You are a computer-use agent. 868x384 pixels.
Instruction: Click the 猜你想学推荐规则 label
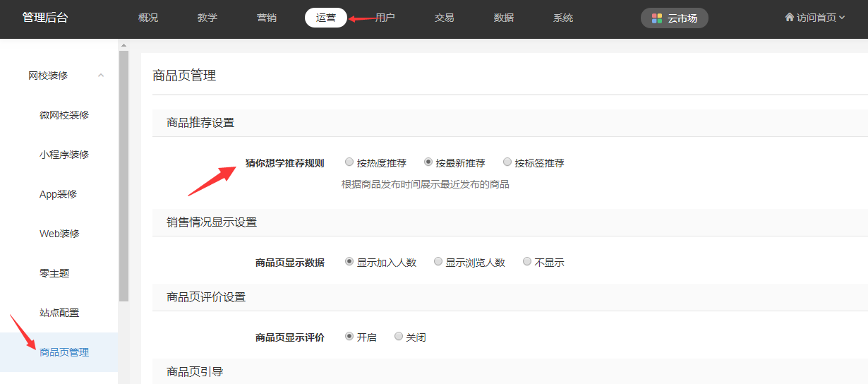point(285,163)
